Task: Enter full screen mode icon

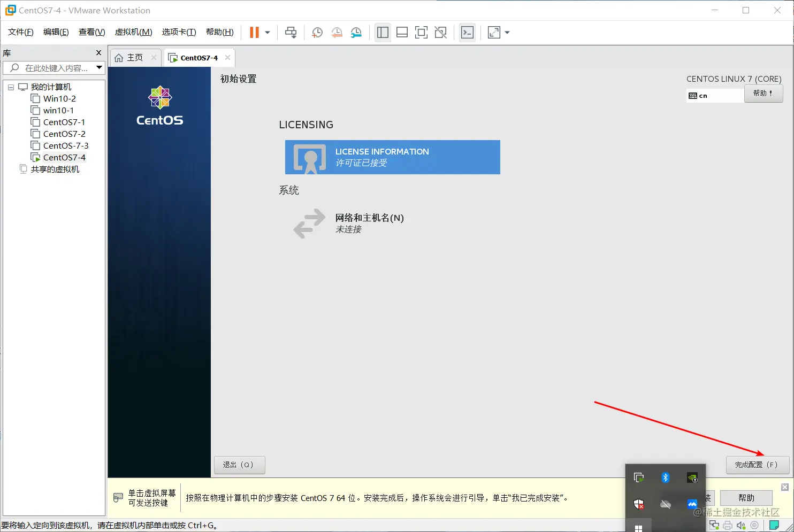Action: pos(421,32)
